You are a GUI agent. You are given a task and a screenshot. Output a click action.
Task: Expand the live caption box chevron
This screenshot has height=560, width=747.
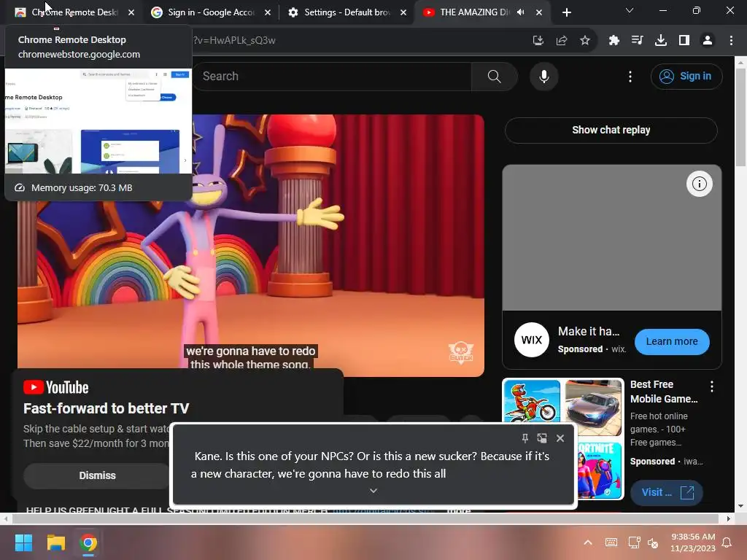pos(373,491)
